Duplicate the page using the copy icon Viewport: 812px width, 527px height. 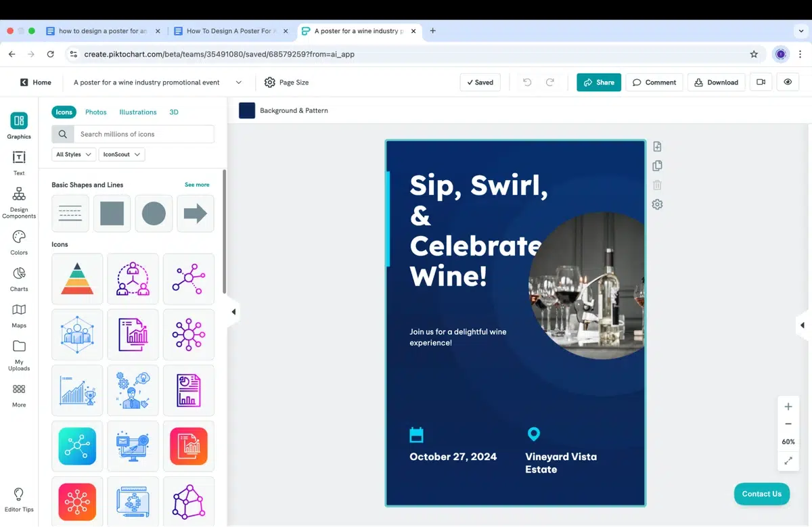[x=657, y=165]
